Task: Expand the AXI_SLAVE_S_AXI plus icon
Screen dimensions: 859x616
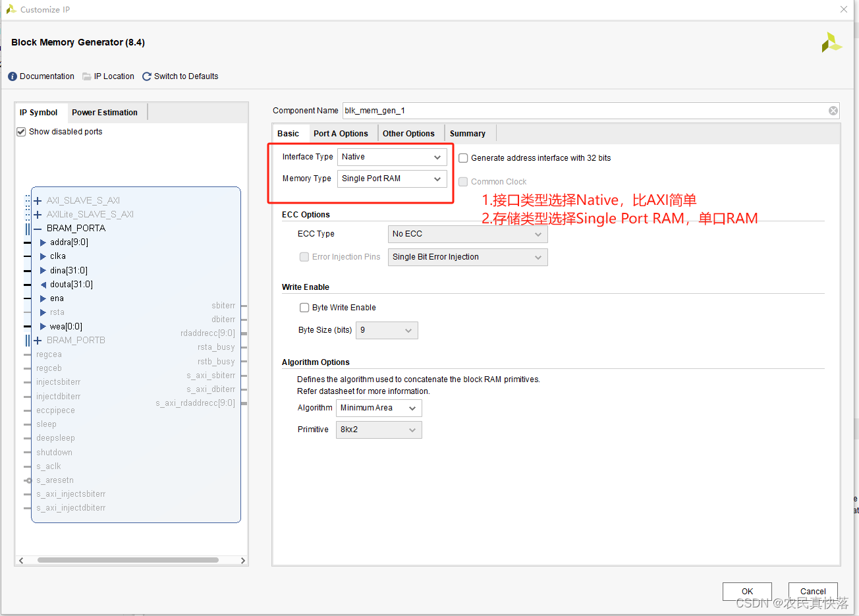Action: pos(38,201)
